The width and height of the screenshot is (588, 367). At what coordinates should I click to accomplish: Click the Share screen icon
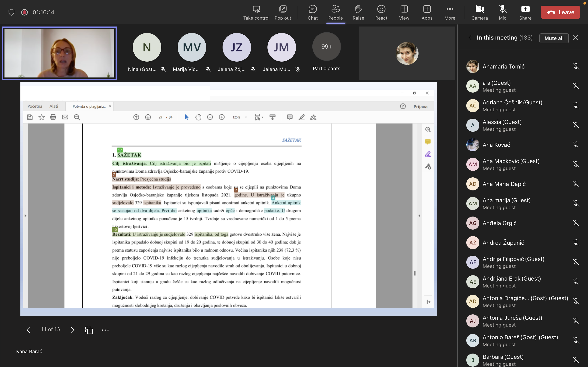click(x=525, y=12)
